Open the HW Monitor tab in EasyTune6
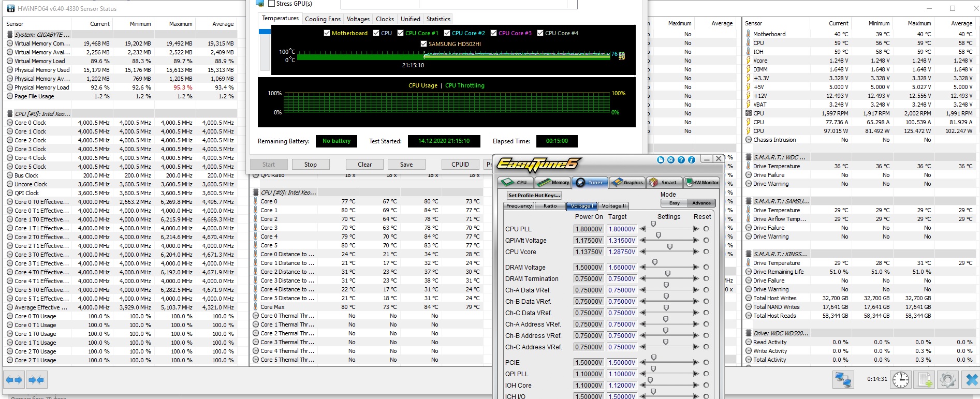980x399 pixels. point(701,182)
